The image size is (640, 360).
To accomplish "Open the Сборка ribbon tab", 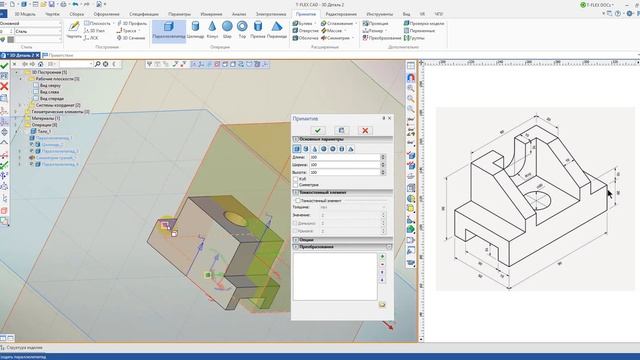I will coord(77,14).
